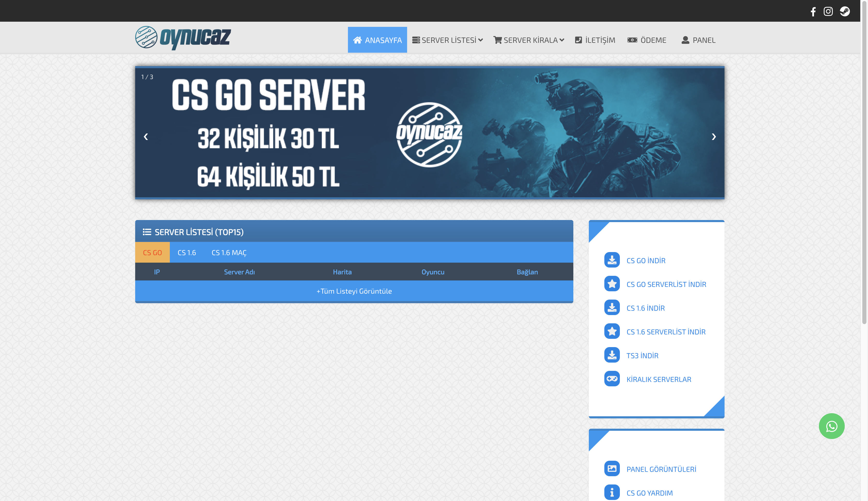The image size is (868, 501).
Task: Click the money icon beside ÖDEME
Action: pyautogui.click(x=632, y=40)
